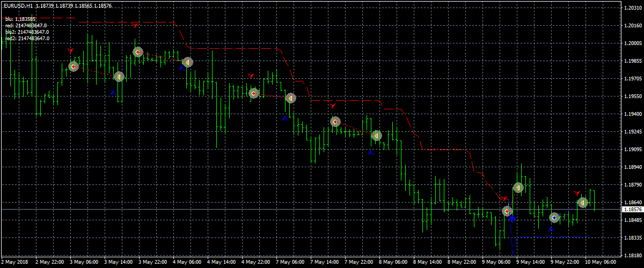
Task: Click the only blue-dot signal circle
Action: coord(554,218)
